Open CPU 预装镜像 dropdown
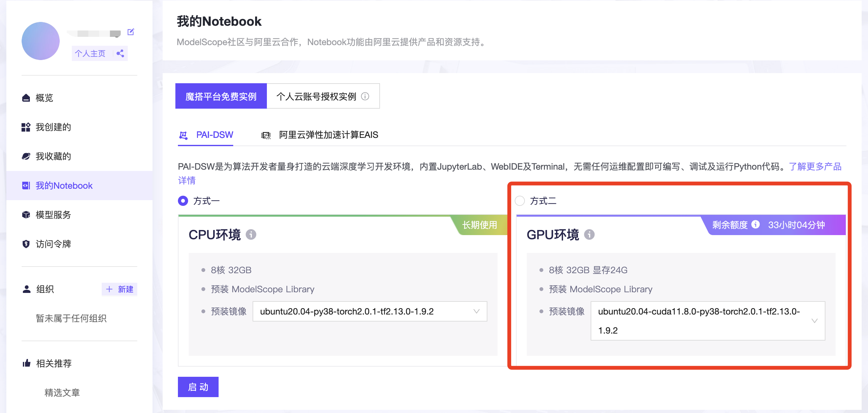This screenshot has width=868, height=413. [x=370, y=311]
